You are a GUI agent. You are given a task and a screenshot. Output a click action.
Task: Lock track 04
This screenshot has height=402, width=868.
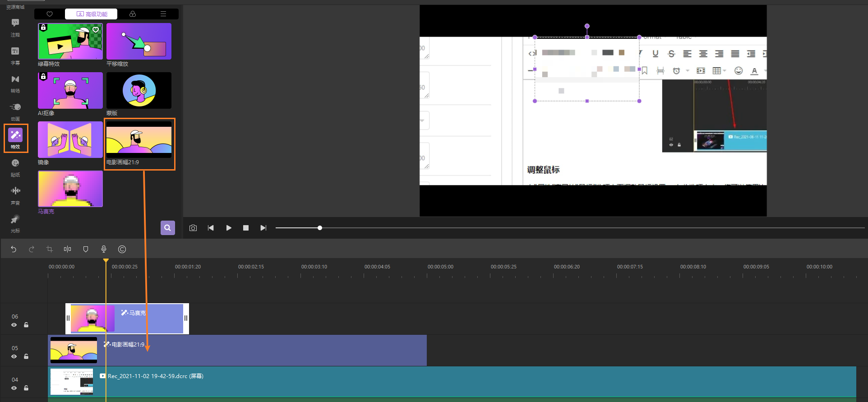click(26, 388)
